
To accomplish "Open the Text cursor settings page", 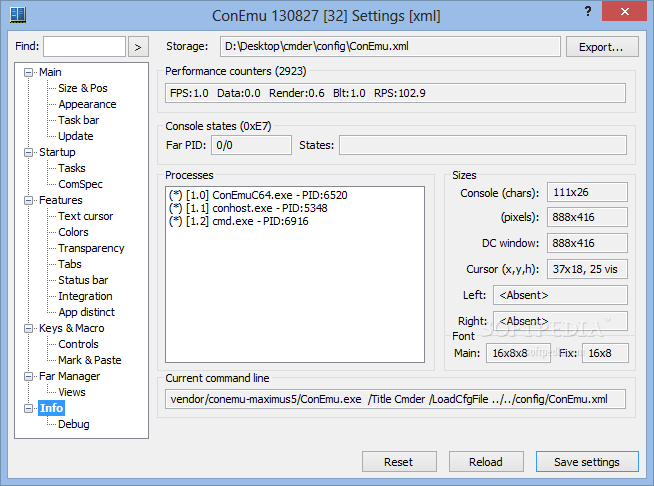I will [x=86, y=216].
